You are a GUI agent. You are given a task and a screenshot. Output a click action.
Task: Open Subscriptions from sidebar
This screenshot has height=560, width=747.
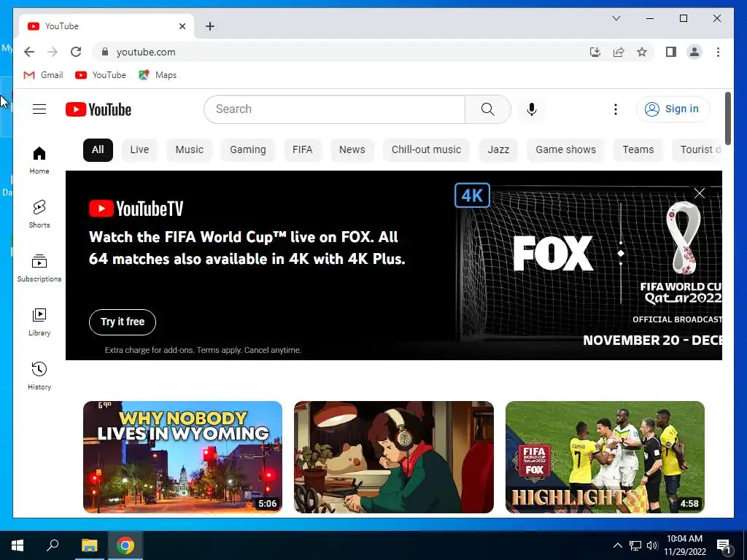pyautogui.click(x=39, y=268)
